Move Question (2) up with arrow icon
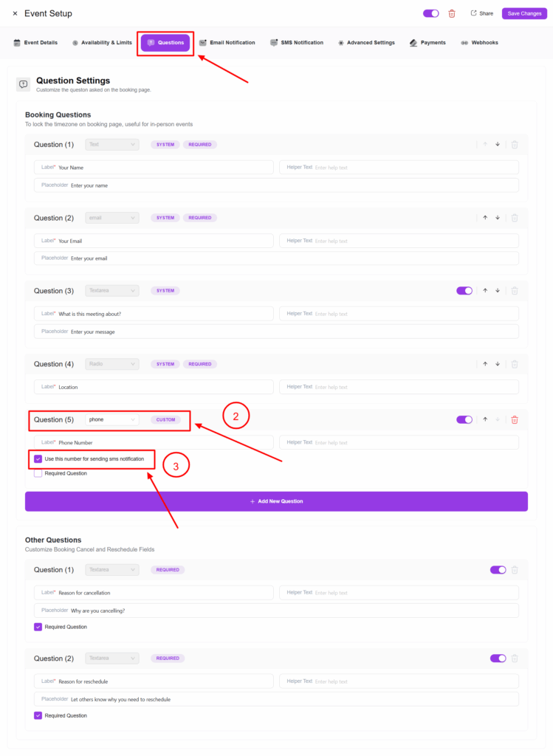553x756 pixels. pyautogui.click(x=485, y=218)
